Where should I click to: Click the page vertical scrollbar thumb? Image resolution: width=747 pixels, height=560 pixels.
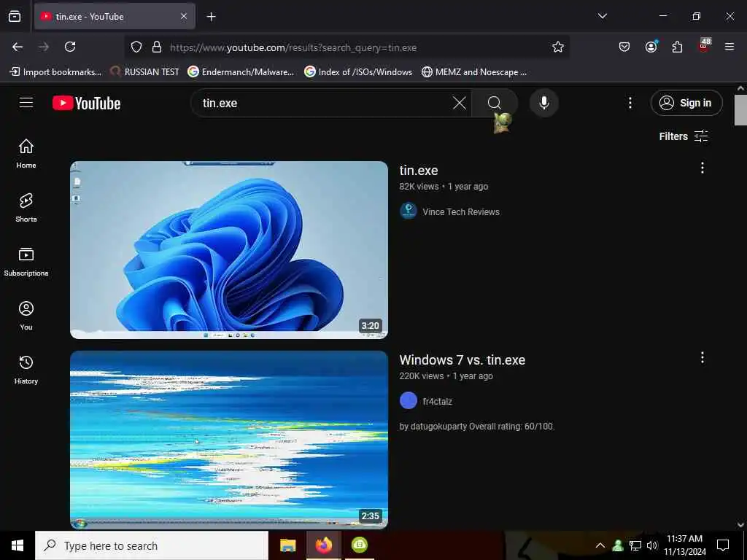click(x=740, y=110)
